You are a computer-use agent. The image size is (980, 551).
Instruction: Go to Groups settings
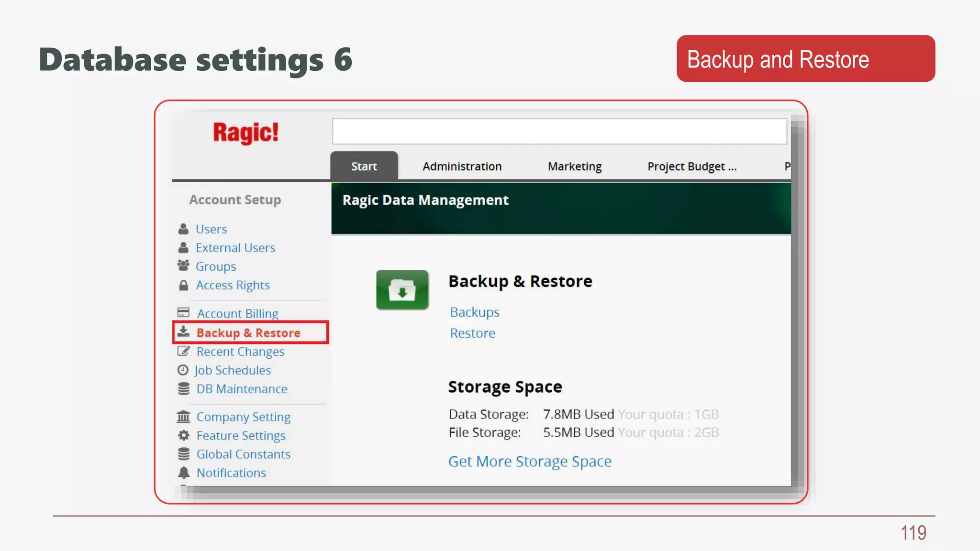[x=216, y=266]
